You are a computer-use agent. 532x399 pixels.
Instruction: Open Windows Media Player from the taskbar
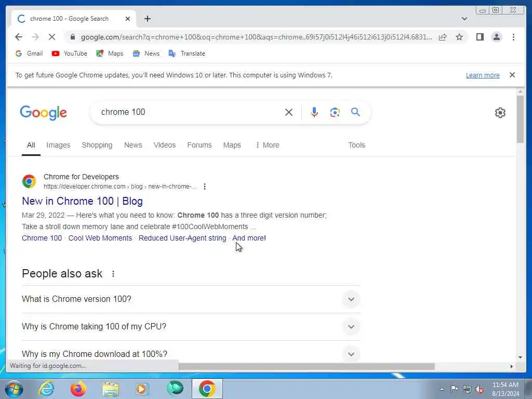pyautogui.click(x=142, y=389)
